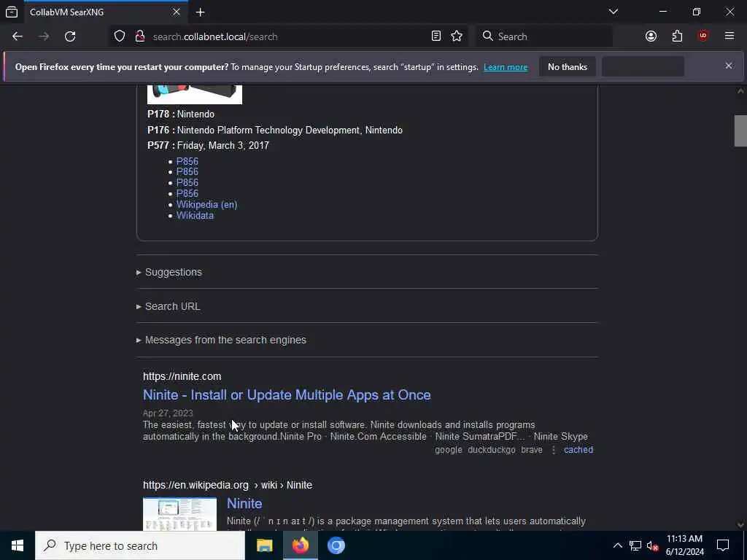Click the Nintendo Switch infobox image
747x560 pixels.
(194, 94)
